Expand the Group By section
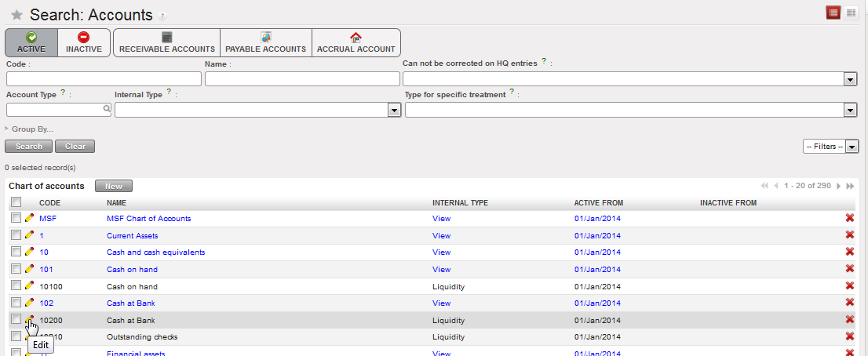The width and height of the screenshot is (868, 356). (x=30, y=129)
